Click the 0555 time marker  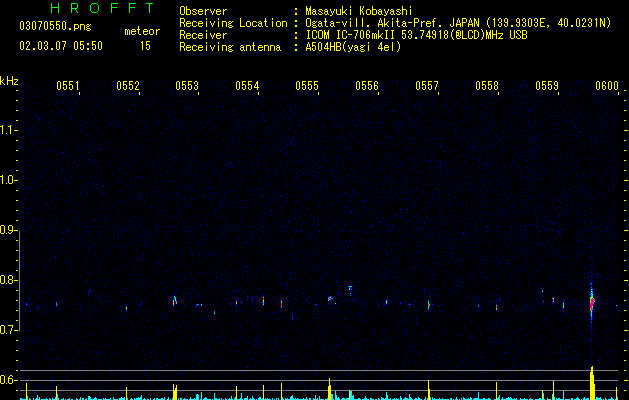[307, 85]
